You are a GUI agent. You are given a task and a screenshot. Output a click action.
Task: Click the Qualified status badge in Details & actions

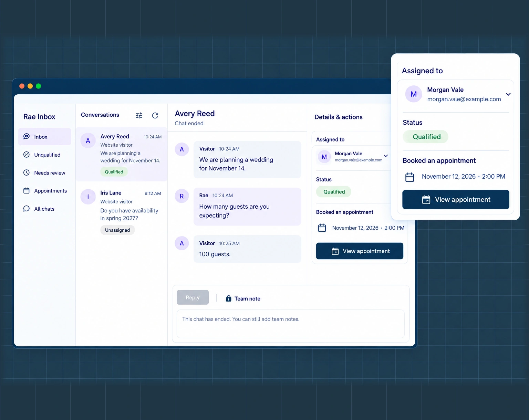coord(334,192)
